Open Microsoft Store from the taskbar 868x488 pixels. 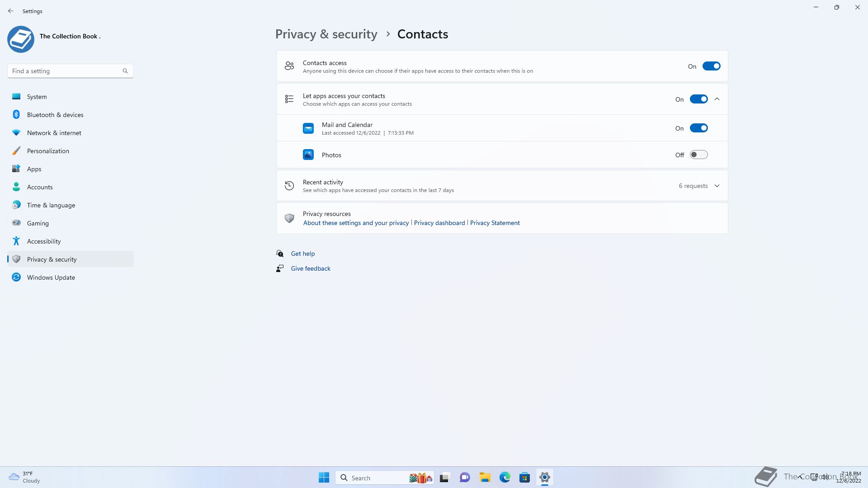pyautogui.click(x=524, y=478)
